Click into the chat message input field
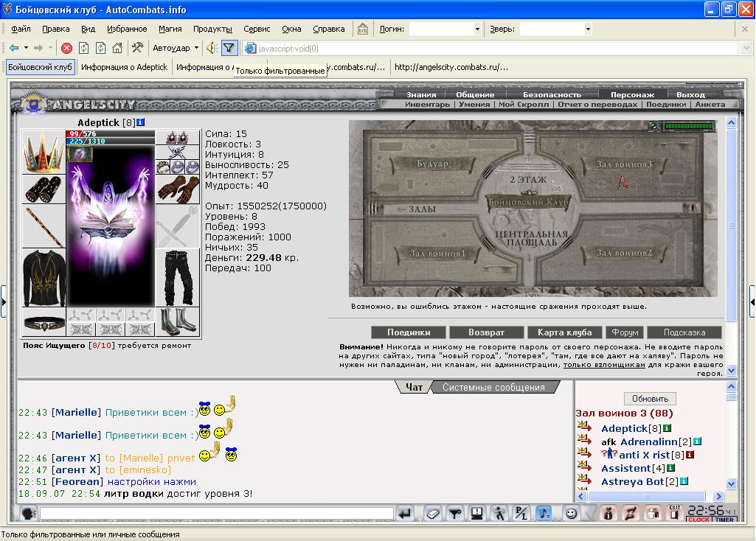Image resolution: width=756 pixels, height=541 pixels. pyautogui.click(x=217, y=514)
